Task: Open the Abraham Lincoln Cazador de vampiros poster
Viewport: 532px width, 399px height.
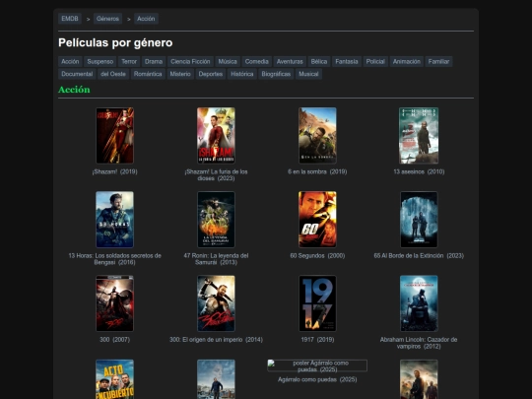Action: 419,303
